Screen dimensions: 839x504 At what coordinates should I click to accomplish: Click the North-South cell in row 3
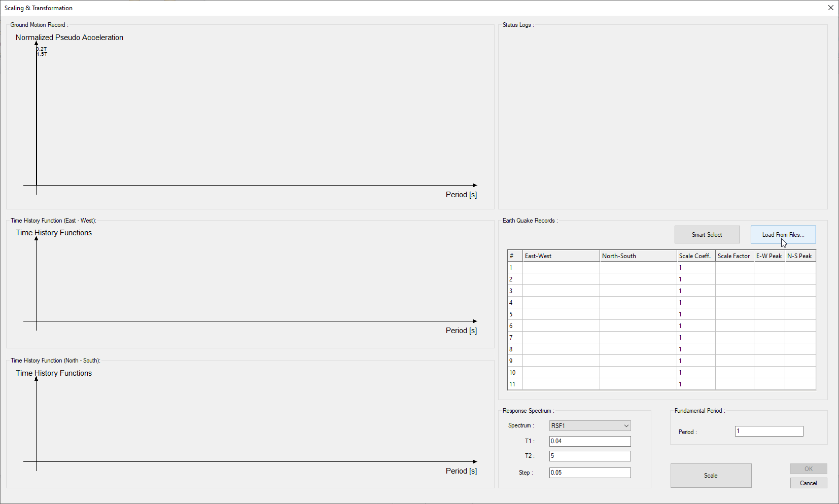[x=638, y=291]
